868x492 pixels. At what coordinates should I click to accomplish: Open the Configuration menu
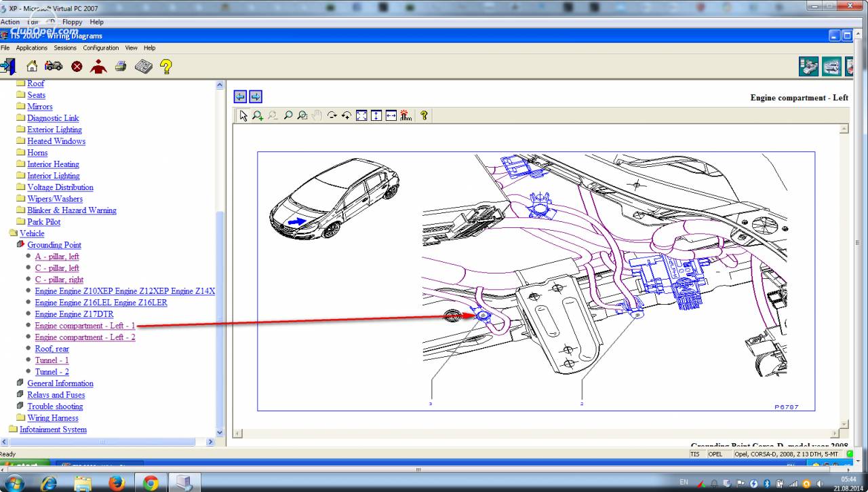click(101, 48)
